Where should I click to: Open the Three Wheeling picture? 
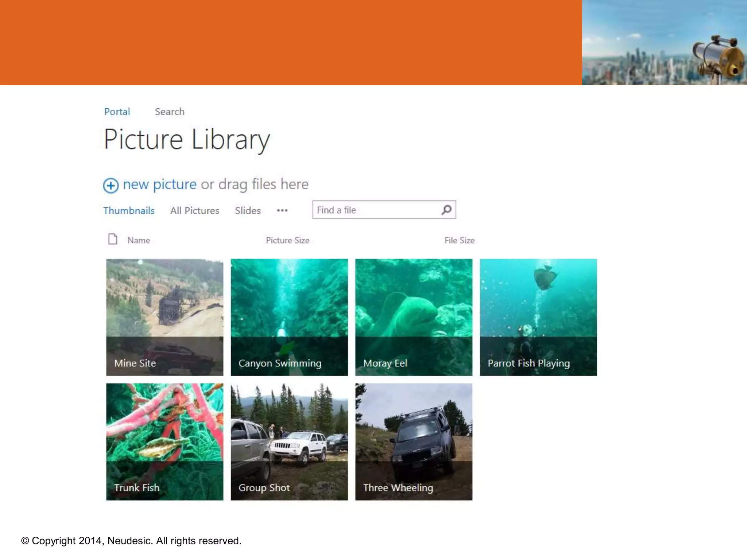click(414, 442)
